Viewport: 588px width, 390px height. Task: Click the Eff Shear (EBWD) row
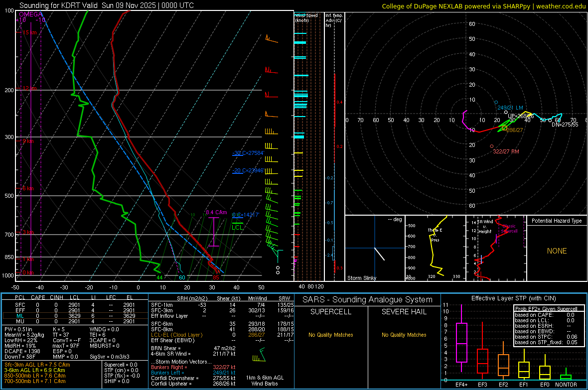(x=222, y=340)
